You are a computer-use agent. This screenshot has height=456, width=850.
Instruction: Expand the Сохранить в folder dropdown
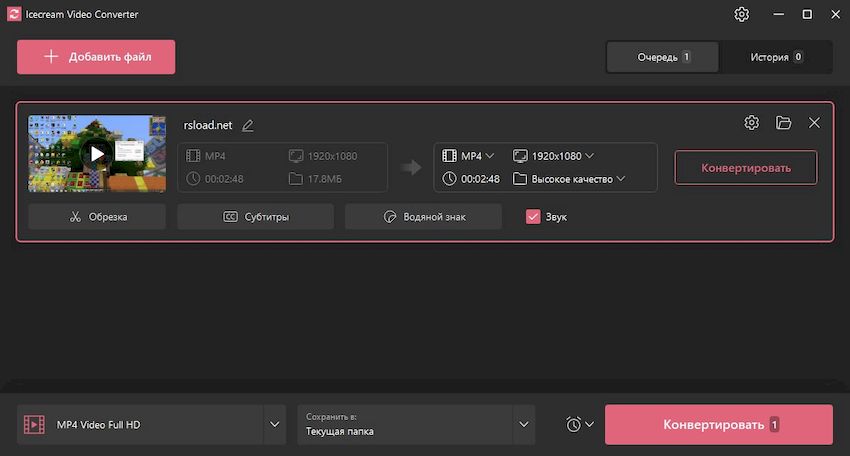click(523, 425)
